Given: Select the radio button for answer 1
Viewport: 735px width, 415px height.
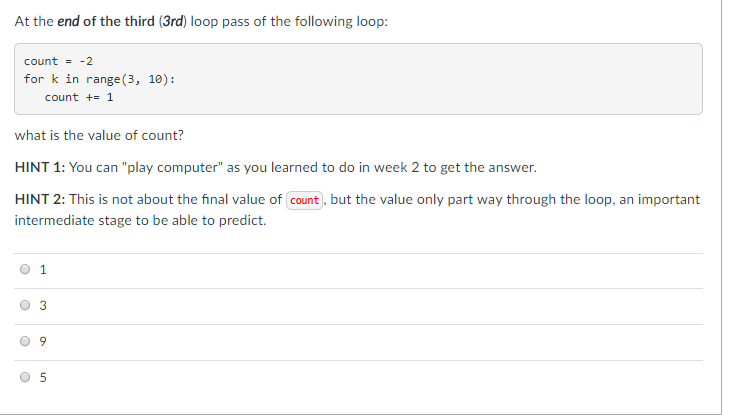Looking at the screenshot, I should click(25, 269).
